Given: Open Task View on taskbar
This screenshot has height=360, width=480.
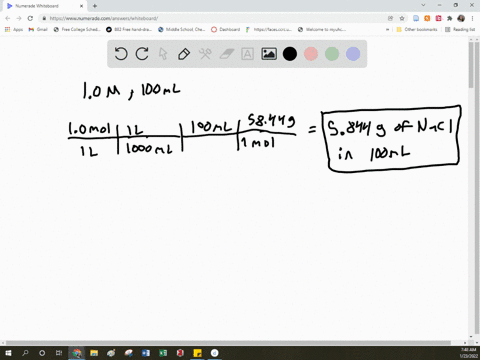Looking at the screenshot, I should click(59, 353).
